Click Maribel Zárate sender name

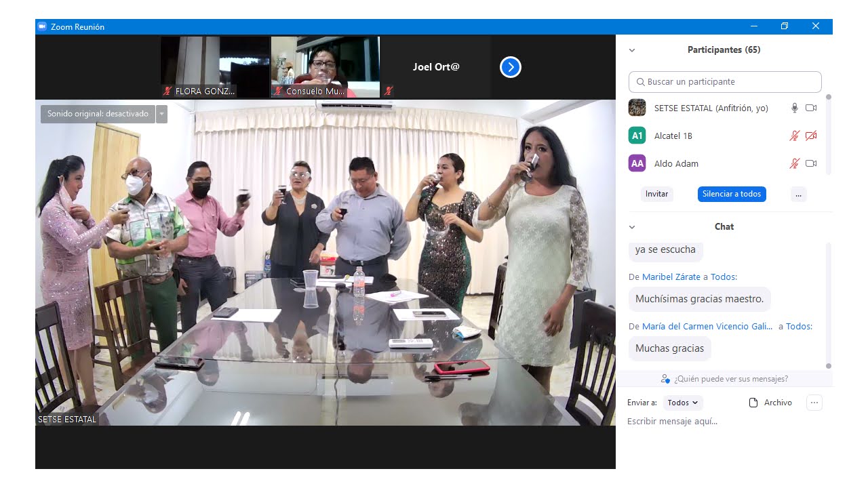pyautogui.click(x=671, y=277)
